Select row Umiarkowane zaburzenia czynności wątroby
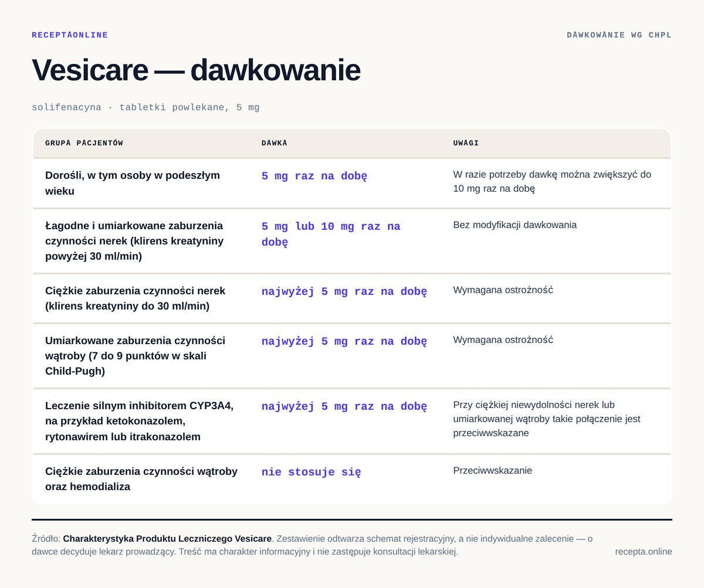This screenshot has width=704, height=588. [352, 356]
